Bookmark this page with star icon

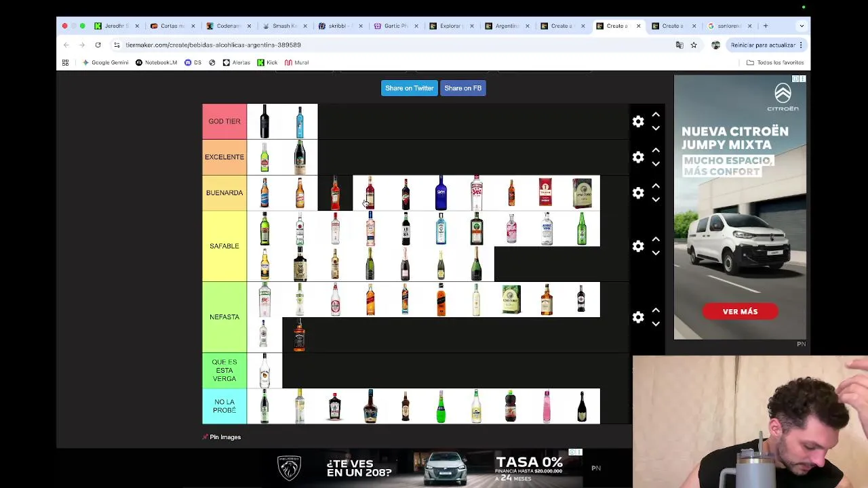[694, 45]
